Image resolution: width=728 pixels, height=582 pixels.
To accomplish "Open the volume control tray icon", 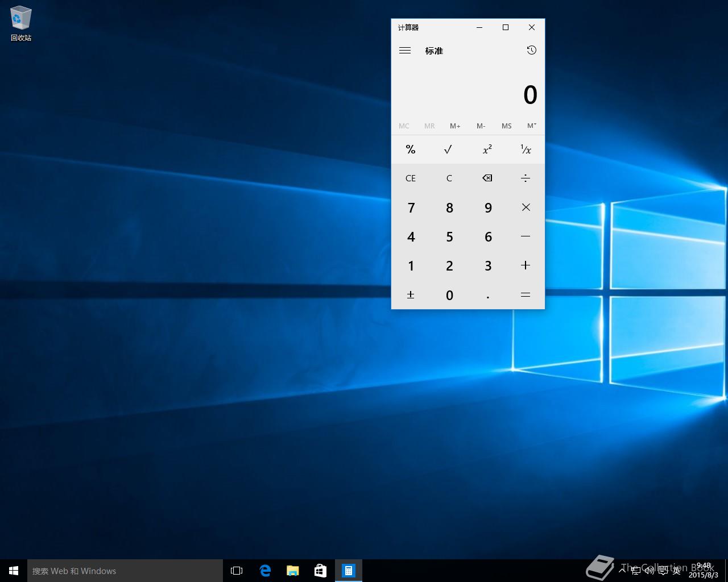I will pos(649,571).
